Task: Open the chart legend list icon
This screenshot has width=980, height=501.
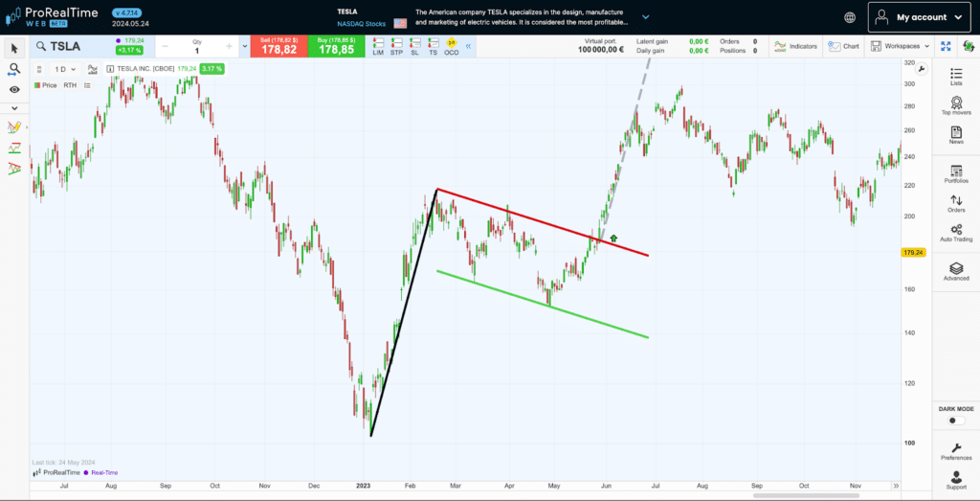Action: tap(87, 85)
